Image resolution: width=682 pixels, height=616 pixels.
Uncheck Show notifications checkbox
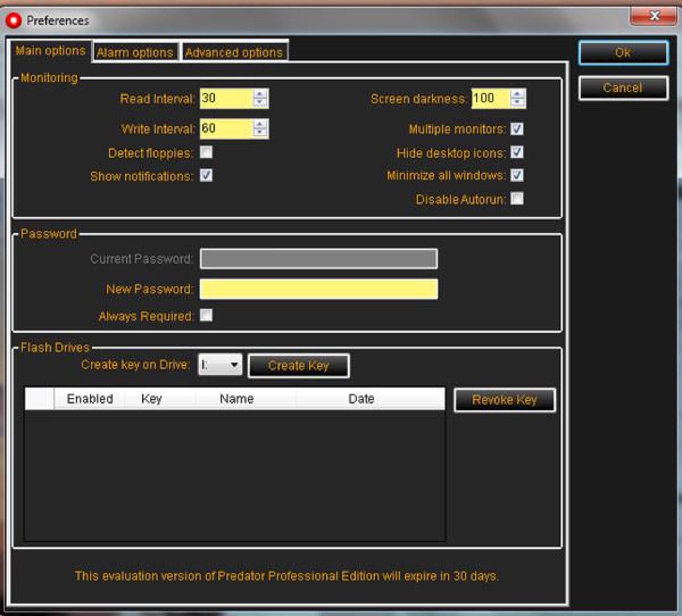pos(206,175)
